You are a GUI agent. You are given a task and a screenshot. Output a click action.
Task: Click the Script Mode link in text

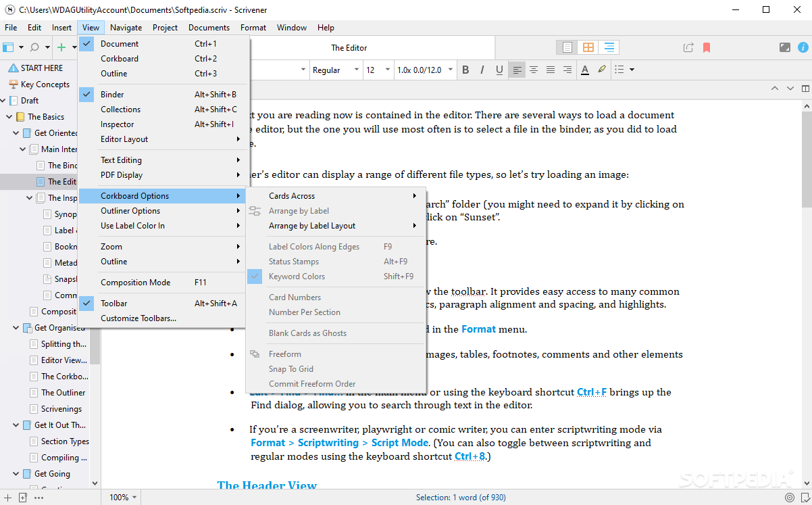coord(399,443)
